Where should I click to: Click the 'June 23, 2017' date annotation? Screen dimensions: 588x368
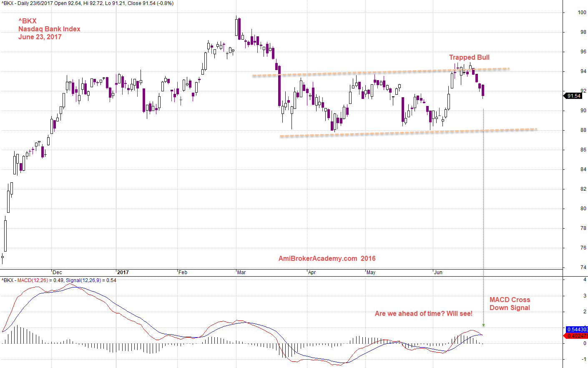40,37
